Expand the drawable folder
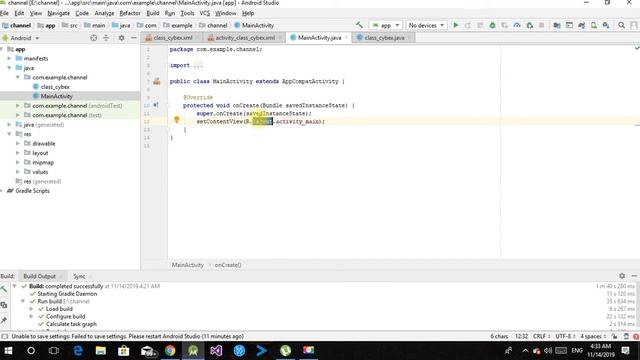Screen dimensions: 640x360 click(x=18, y=143)
